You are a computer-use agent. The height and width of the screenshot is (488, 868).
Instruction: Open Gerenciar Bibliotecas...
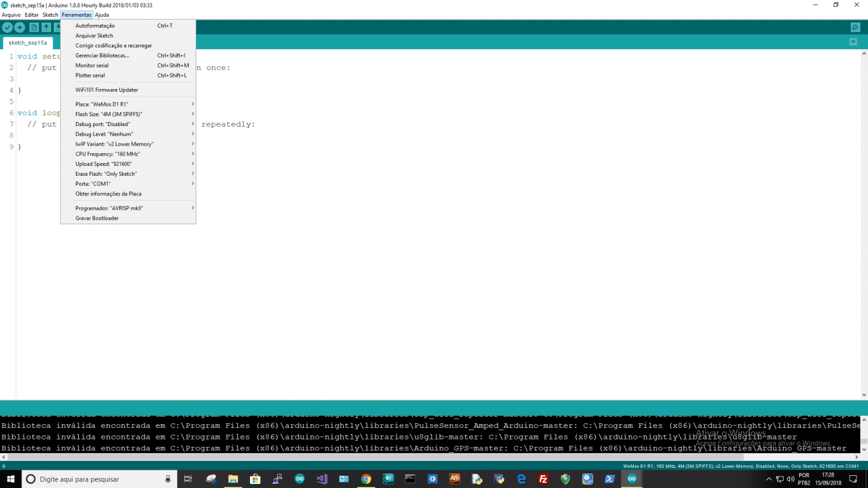pos(128,56)
